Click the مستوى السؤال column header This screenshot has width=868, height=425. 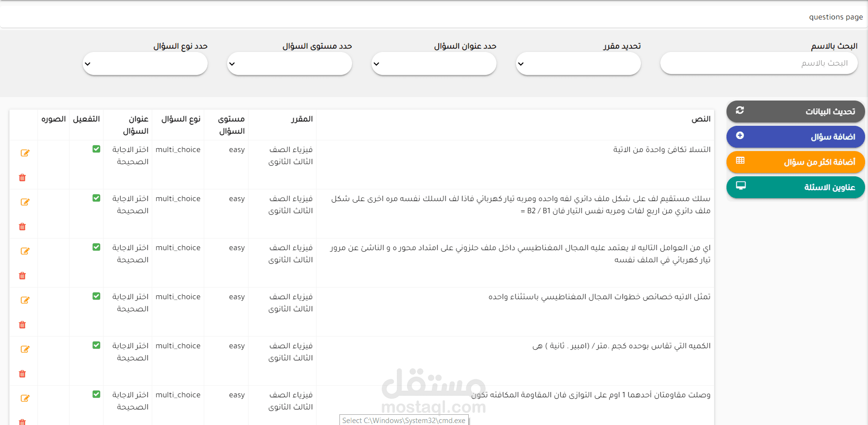pyautogui.click(x=231, y=125)
